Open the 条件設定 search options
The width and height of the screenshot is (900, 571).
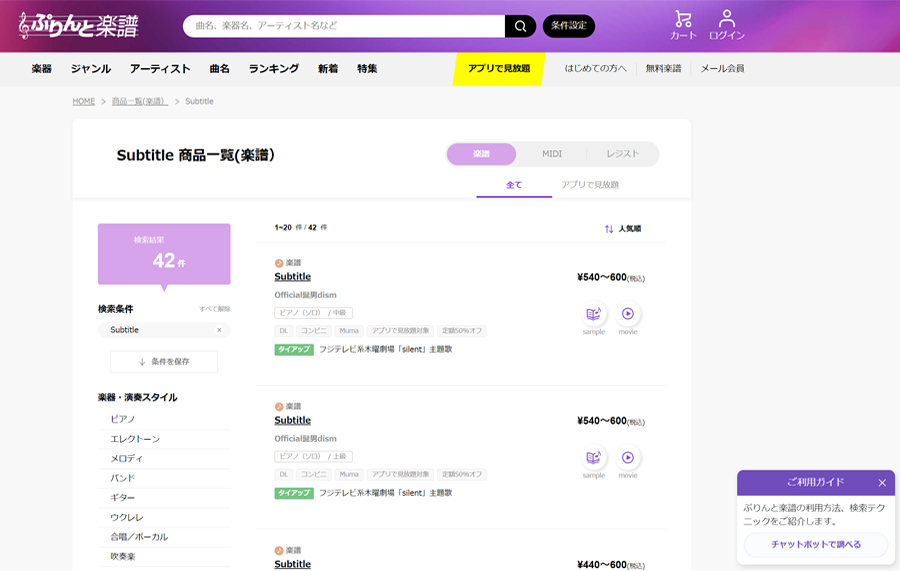568,26
